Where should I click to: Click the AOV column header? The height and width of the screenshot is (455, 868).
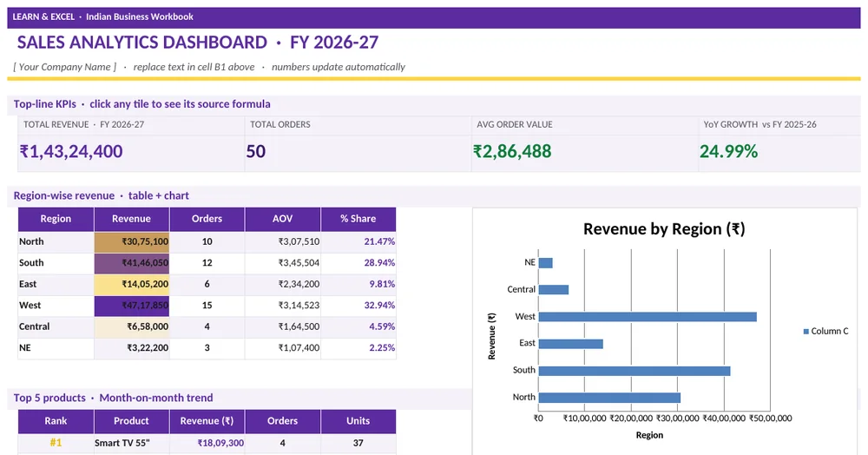(x=282, y=219)
